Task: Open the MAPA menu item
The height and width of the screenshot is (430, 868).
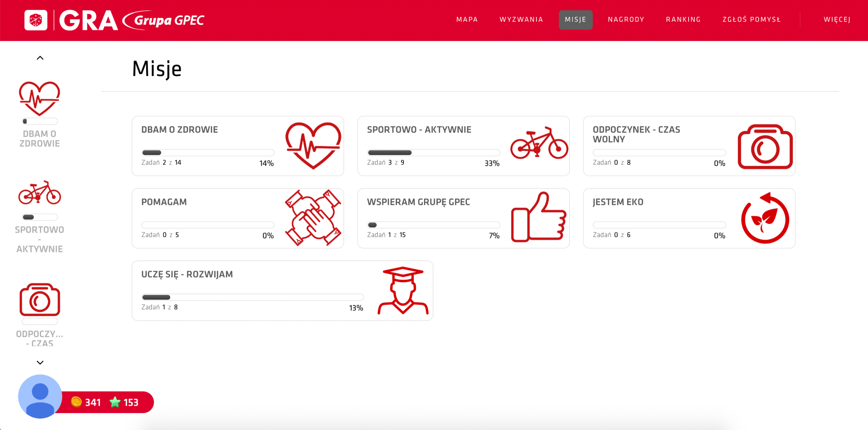Action: click(x=467, y=20)
